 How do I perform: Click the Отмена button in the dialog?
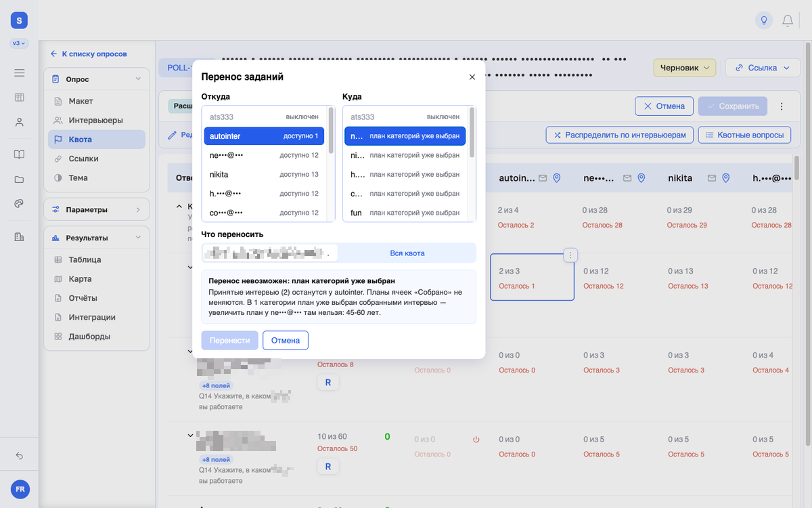[286, 341]
